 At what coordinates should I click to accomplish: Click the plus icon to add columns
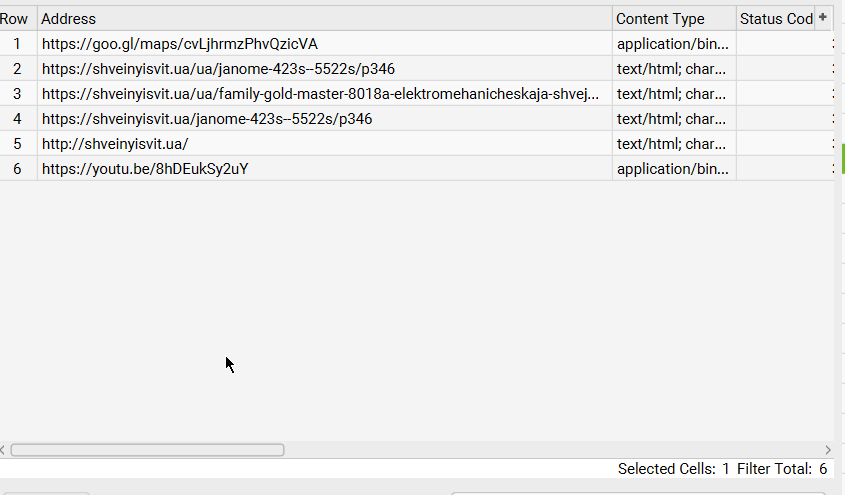pos(823,17)
